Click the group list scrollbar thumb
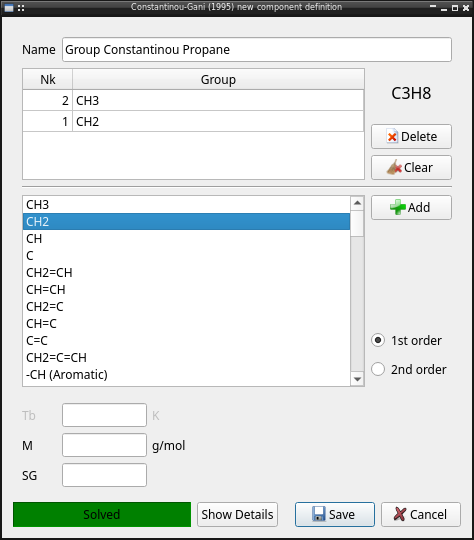 point(357,224)
